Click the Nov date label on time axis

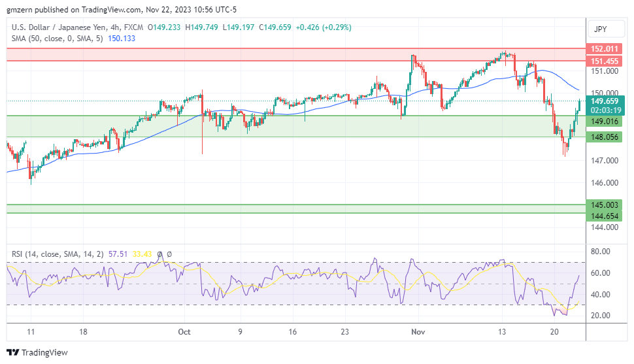click(x=418, y=332)
